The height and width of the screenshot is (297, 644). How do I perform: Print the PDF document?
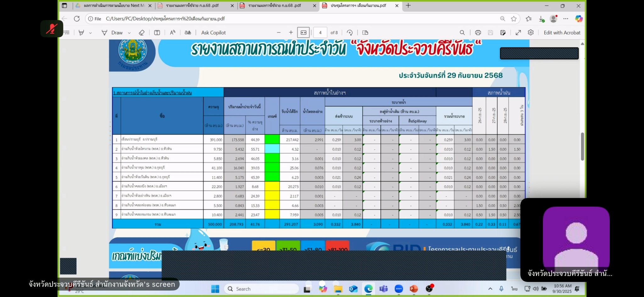pyautogui.click(x=478, y=33)
